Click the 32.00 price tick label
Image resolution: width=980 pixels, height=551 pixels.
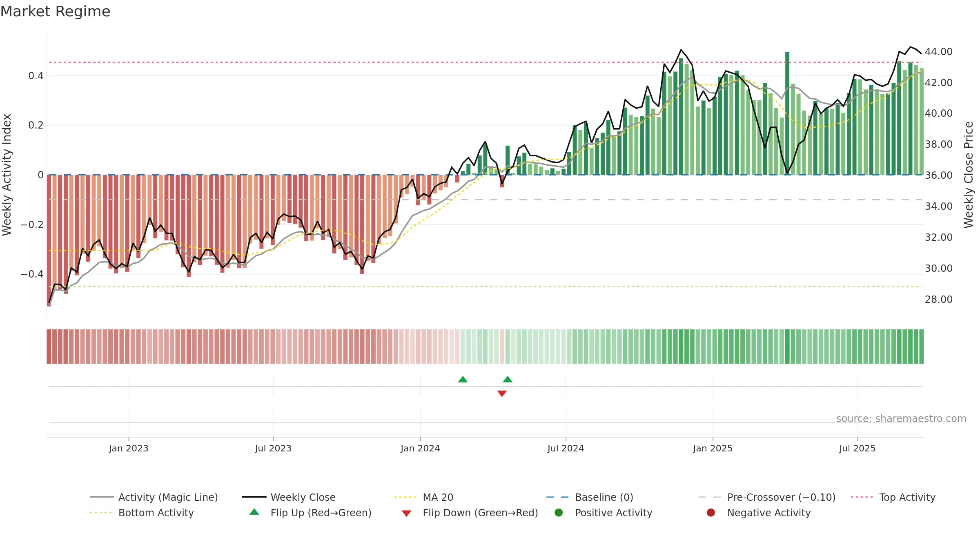coord(938,238)
